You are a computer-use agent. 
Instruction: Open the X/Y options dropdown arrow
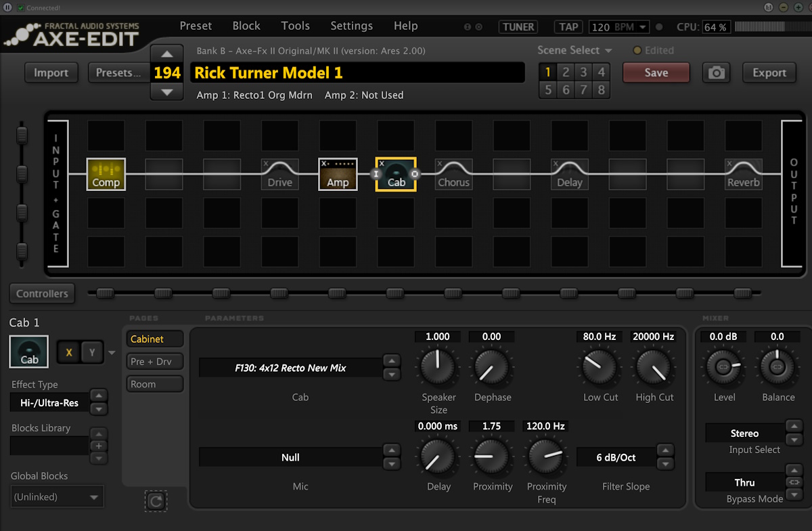112,353
